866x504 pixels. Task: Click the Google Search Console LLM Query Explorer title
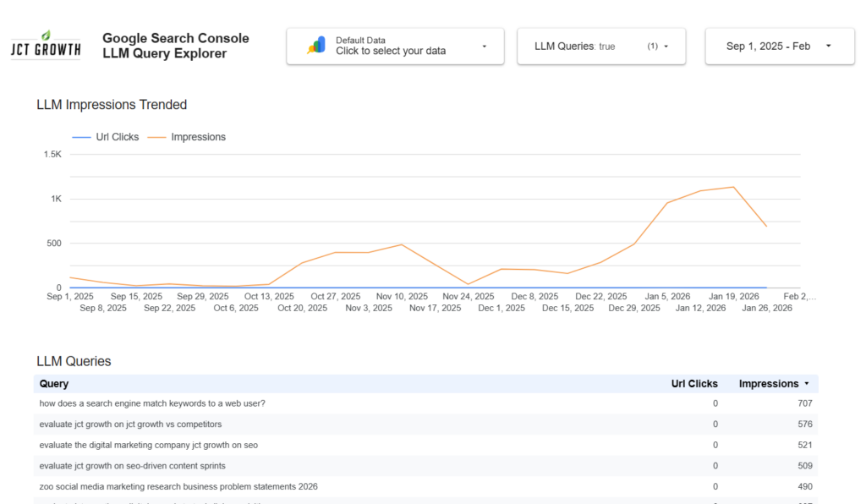[175, 46]
